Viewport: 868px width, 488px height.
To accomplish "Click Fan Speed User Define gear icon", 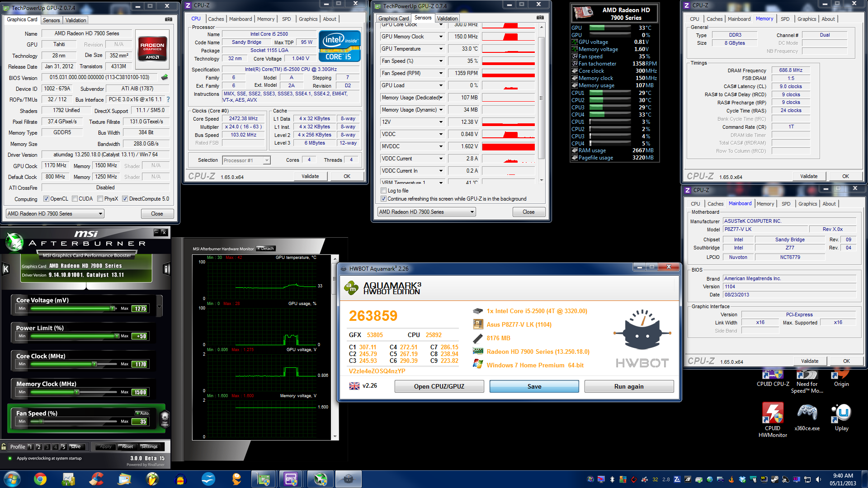I will click(x=165, y=418).
